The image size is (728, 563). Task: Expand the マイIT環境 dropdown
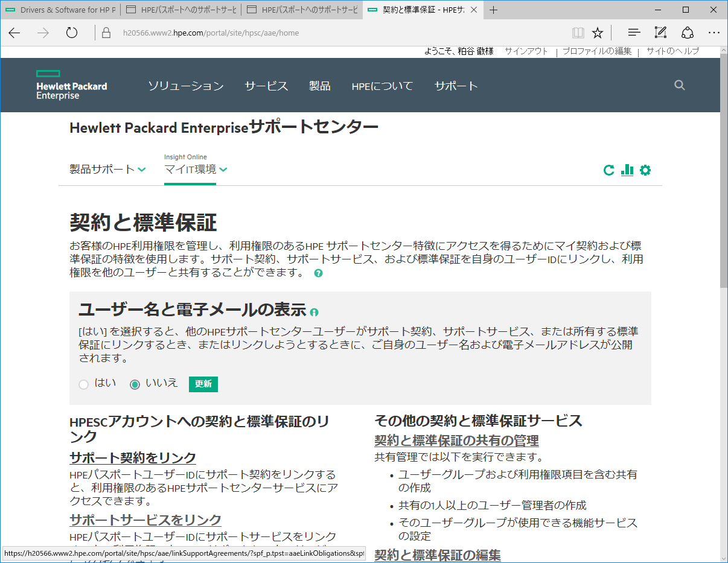pyautogui.click(x=196, y=170)
